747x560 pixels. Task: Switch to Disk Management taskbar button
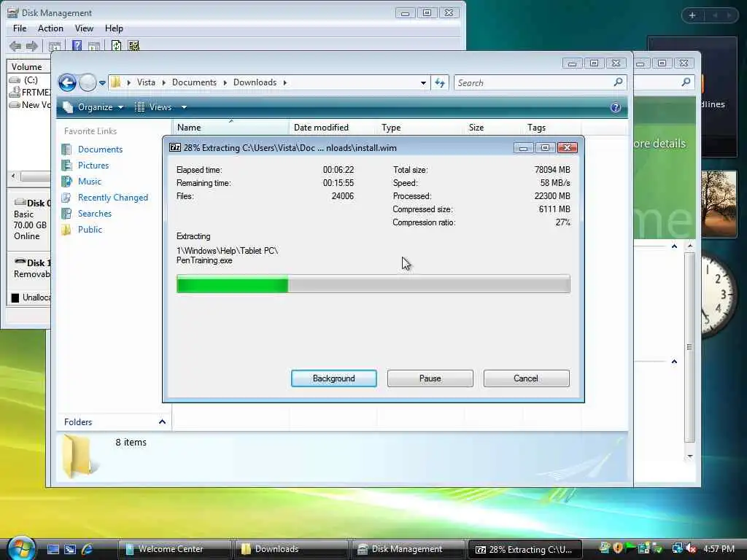(408, 549)
